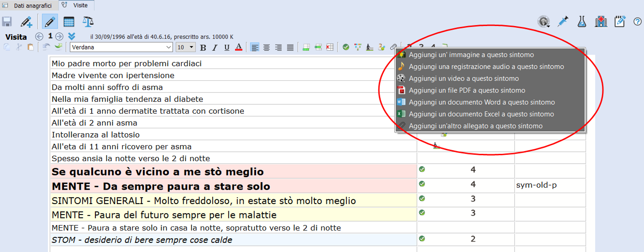Open the Verdana font dropdown

click(x=169, y=47)
